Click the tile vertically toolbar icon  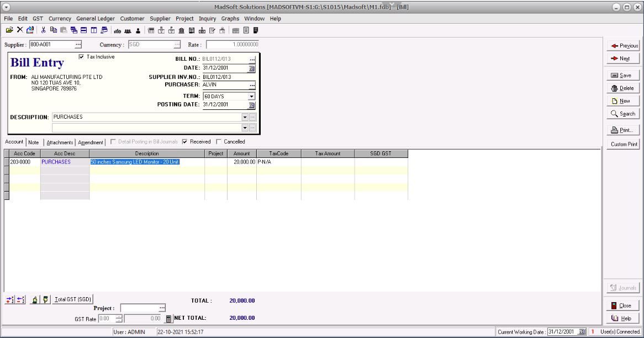pyautogui.click(x=94, y=30)
